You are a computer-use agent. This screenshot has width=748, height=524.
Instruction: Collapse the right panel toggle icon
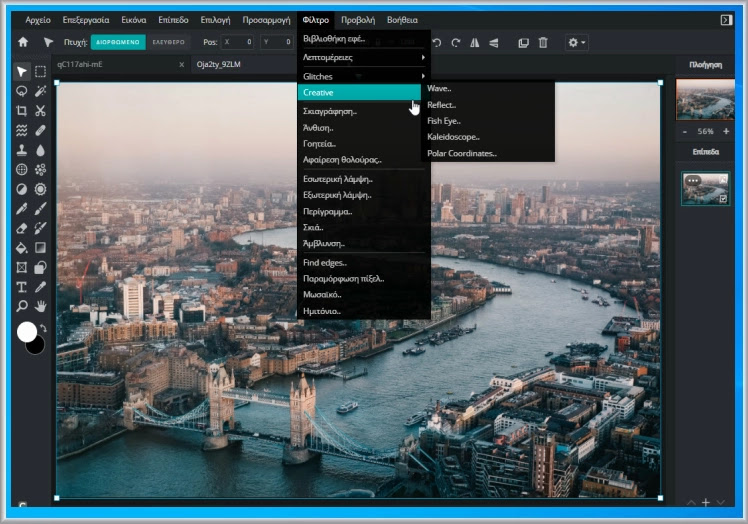pos(726,20)
